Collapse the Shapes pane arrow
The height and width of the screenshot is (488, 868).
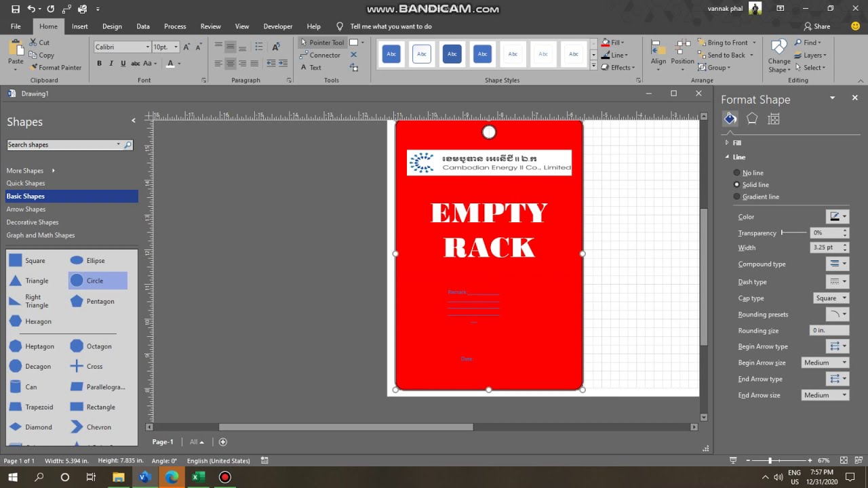click(133, 121)
